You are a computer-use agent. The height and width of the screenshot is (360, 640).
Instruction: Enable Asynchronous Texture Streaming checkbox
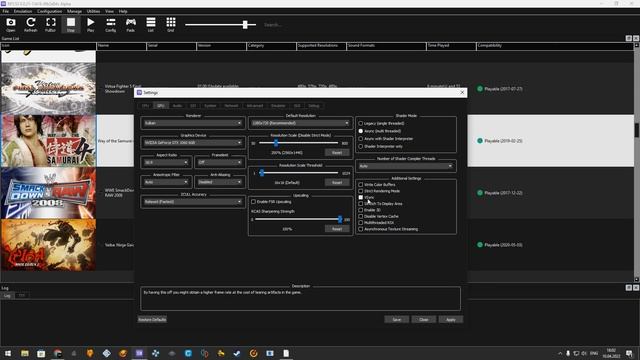(360, 229)
